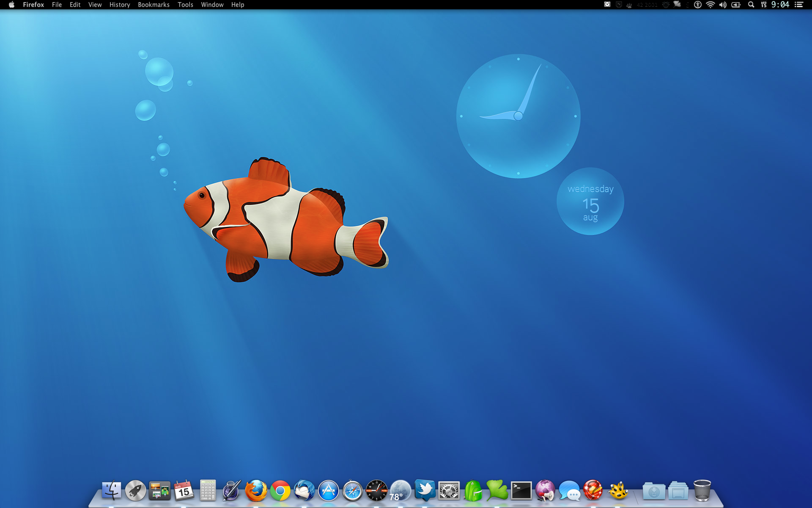
Task: Open the App Store dock icon
Action: 329,491
